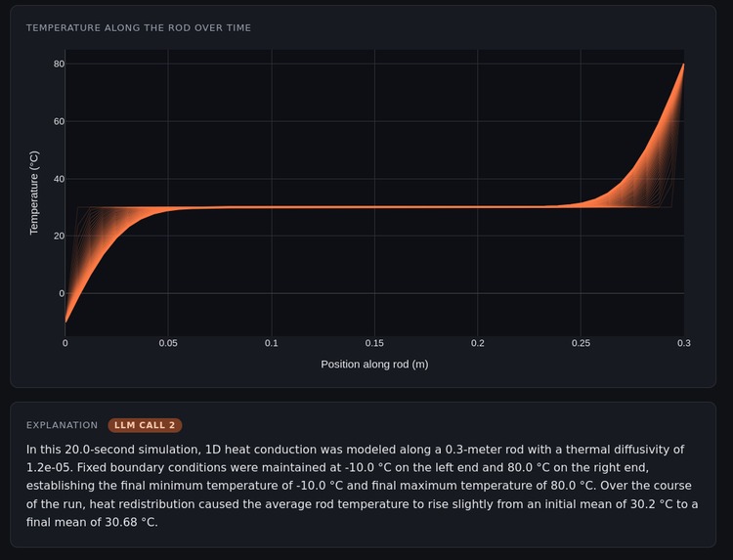Click the 'Position along rod (m)' axis title
This screenshot has width=733, height=560.
(374, 365)
